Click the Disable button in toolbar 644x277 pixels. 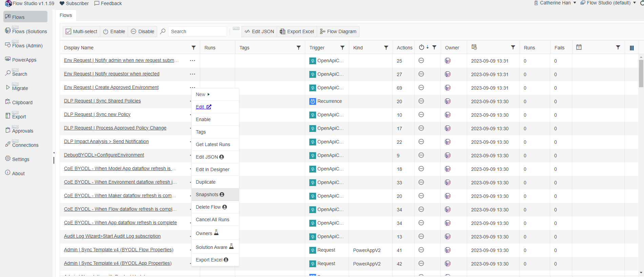(x=143, y=31)
